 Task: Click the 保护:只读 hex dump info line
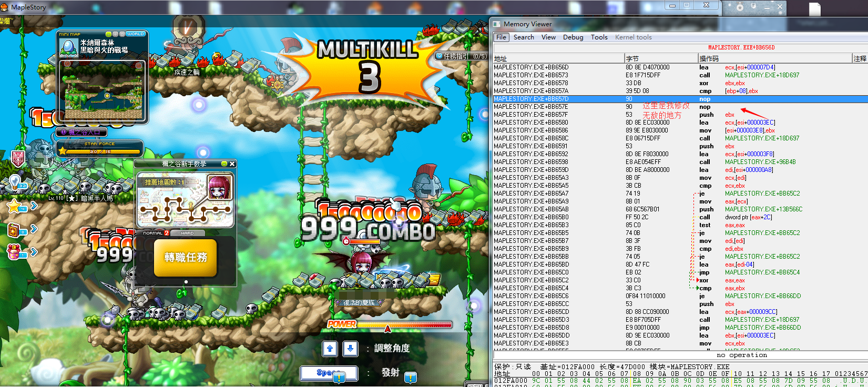(611, 366)
